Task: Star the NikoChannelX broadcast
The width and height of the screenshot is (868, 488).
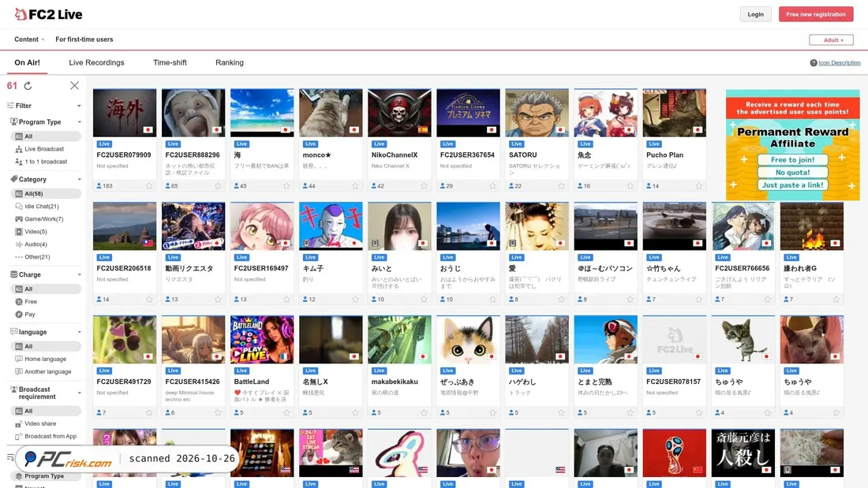Action: click(424, 186)
